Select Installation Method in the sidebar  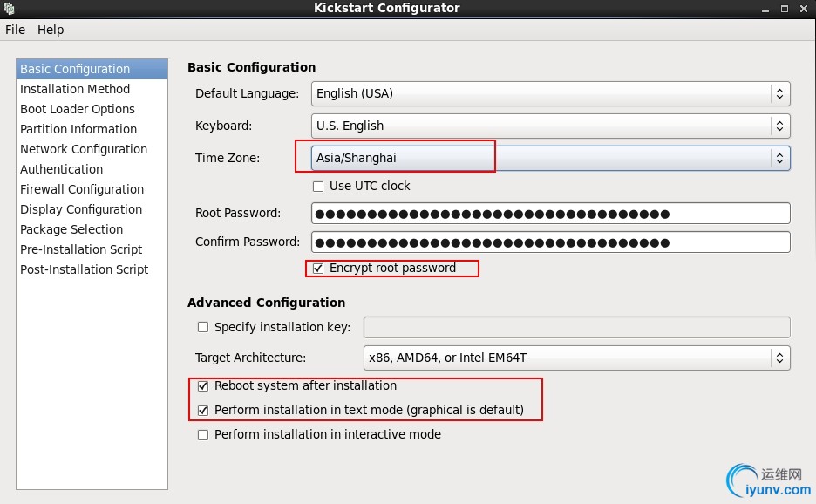(75, 89)
